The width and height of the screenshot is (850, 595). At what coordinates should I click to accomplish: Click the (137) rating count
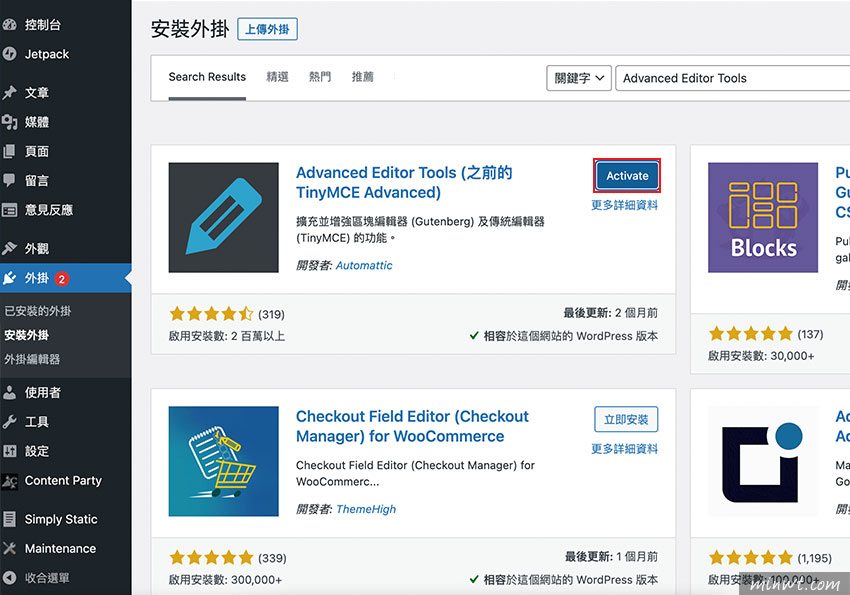(x=810, y=334)
